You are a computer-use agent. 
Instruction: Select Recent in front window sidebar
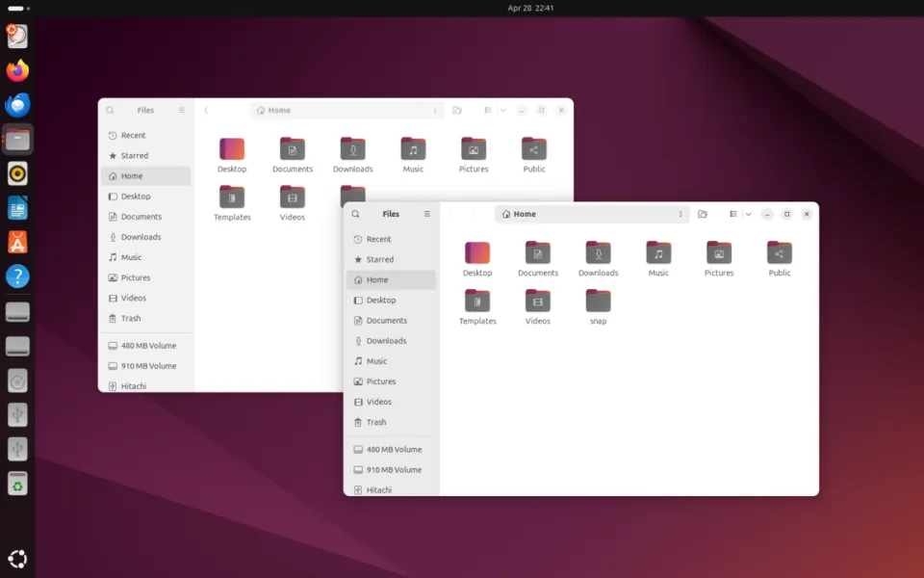pos(392,239)
